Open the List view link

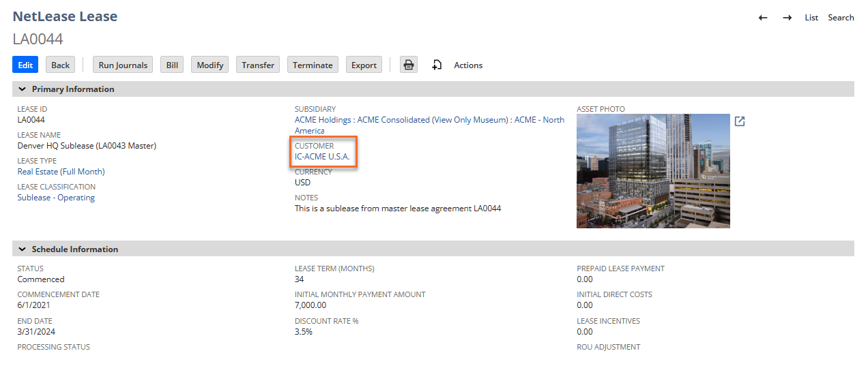click(x=811, y=18)
